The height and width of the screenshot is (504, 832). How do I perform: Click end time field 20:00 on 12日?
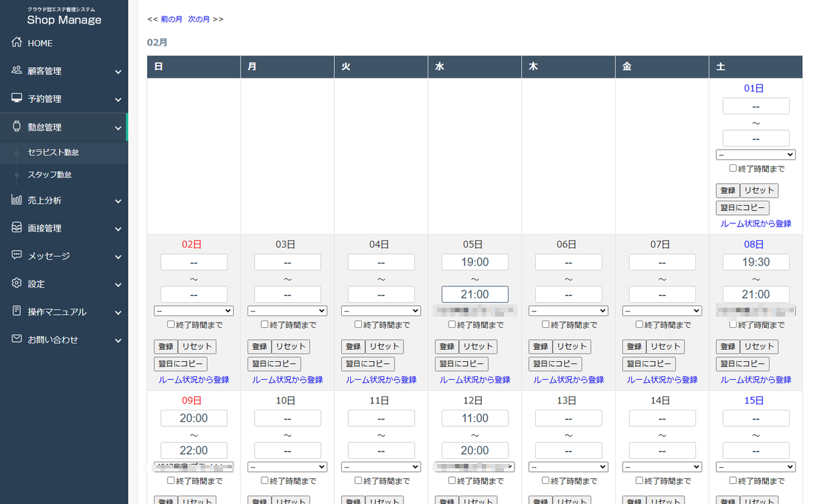coord(475,451)
